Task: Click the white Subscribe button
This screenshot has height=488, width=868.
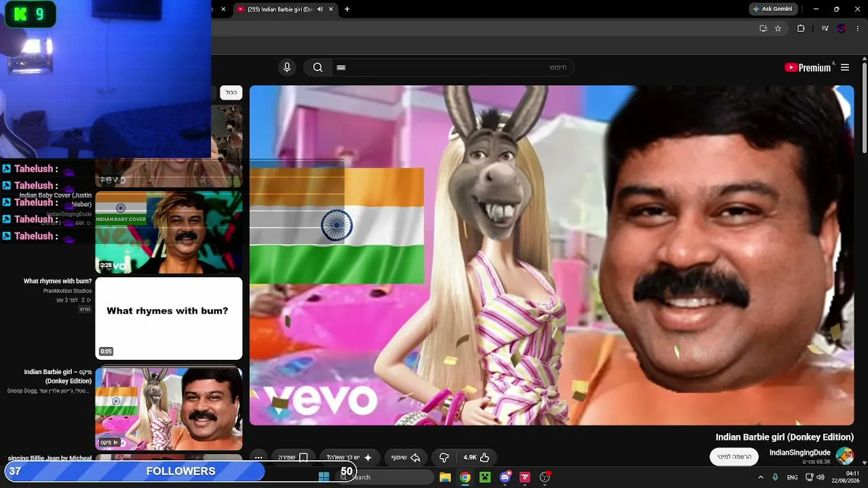Action: click(734, 457)
